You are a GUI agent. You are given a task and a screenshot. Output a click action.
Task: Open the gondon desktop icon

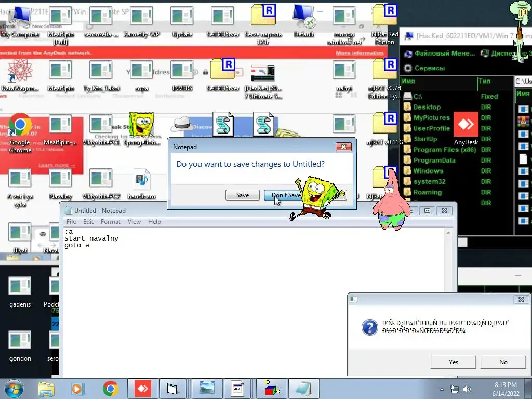20,345
